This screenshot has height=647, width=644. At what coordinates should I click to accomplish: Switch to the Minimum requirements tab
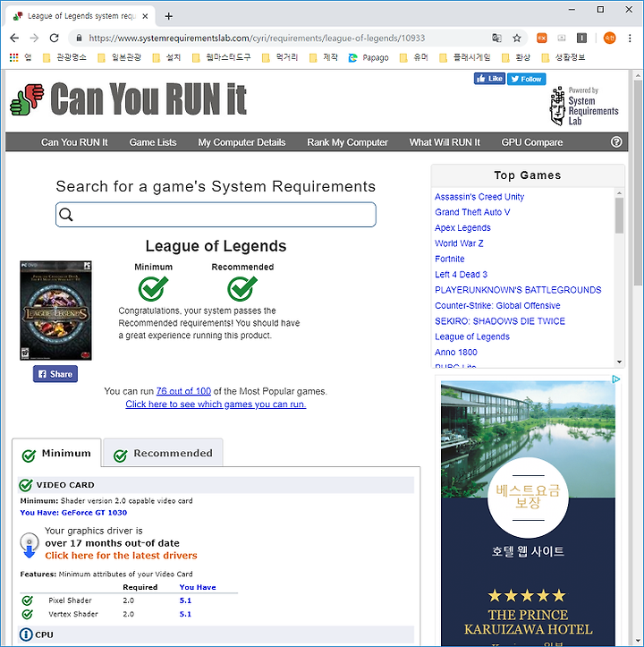tap(56, 453)
